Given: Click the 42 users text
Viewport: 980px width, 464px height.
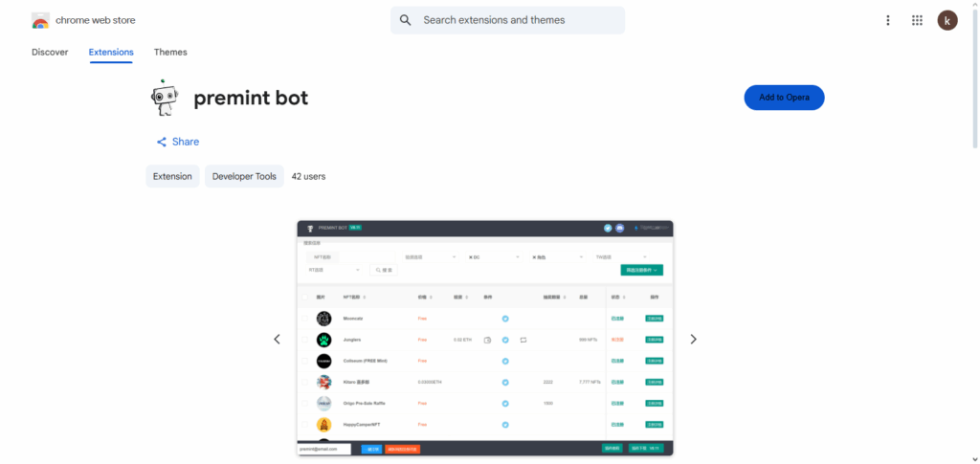Looking at the screenshot, I should tap(309, 177).
